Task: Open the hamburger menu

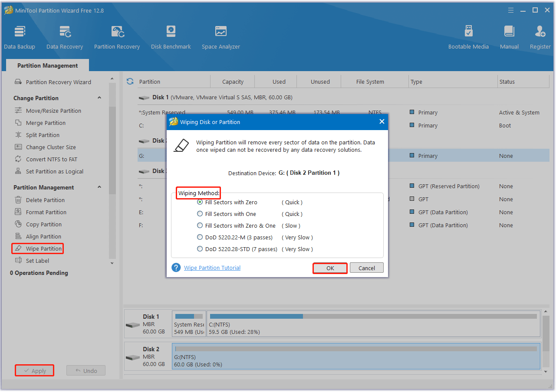Action: tap(510, 10)
